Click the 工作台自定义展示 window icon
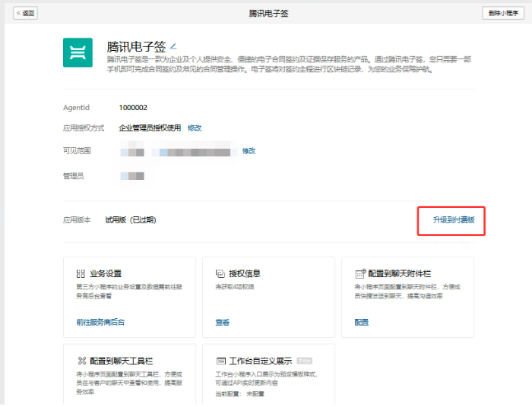This screenshot has width=532, height=407. pos(221,361)
